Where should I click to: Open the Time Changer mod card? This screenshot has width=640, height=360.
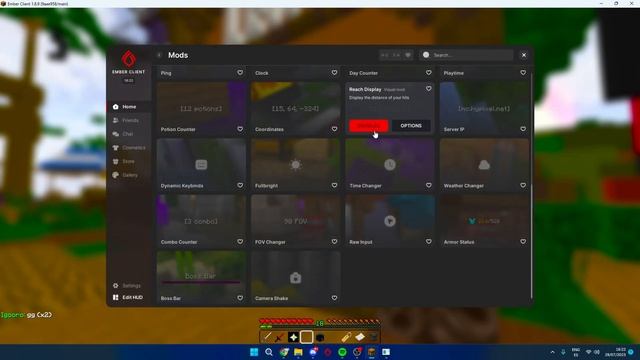point(390,165)
